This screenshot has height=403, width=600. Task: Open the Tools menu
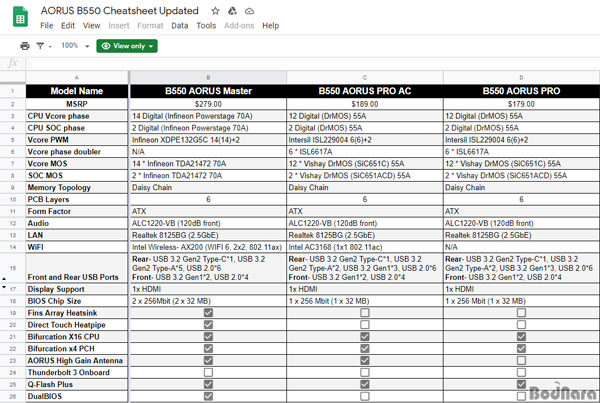pyautogui.click(x=206, y=26)
